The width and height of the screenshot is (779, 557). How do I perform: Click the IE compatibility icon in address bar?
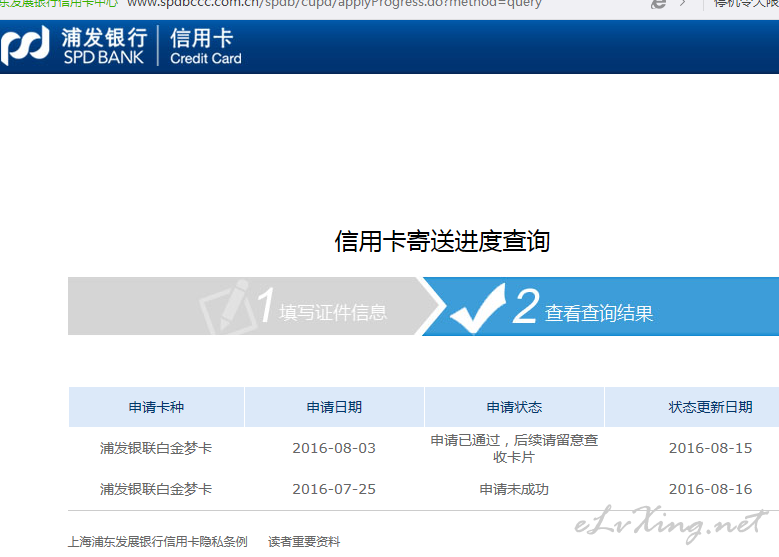(658, 4)
